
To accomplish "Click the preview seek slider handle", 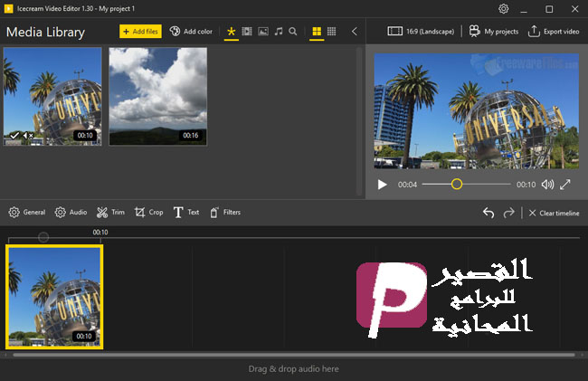I will click(x=457, y=184).
